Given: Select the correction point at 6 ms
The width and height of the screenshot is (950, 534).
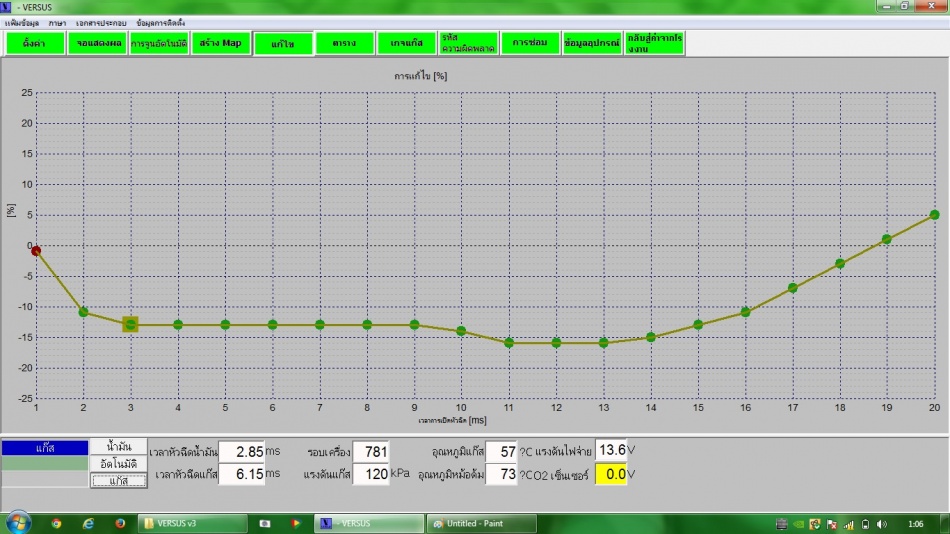Looking at the screenshot, I should coord(272,325).
